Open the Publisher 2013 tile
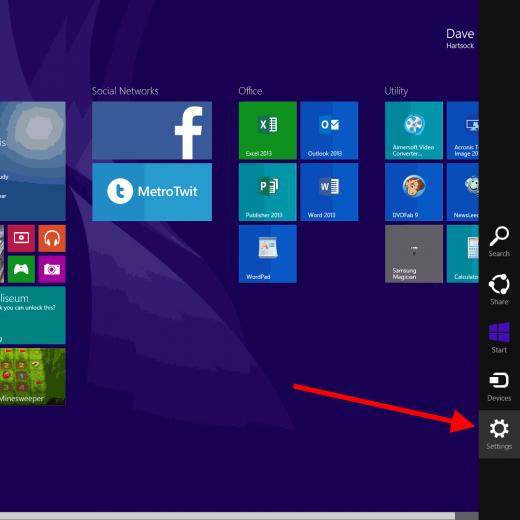The height and width of the screenshot is (520, 520). (268, 192)
